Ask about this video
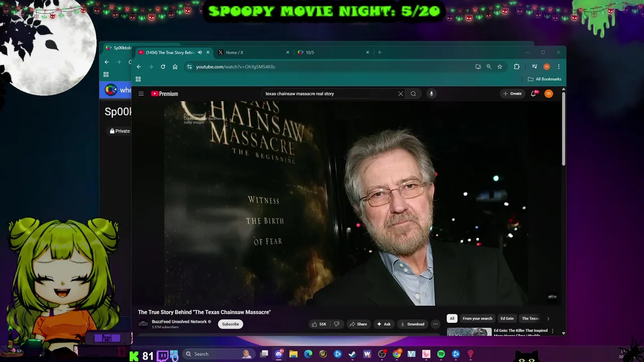Viewport: 644px width, 362px height. [x=383, y=324]
